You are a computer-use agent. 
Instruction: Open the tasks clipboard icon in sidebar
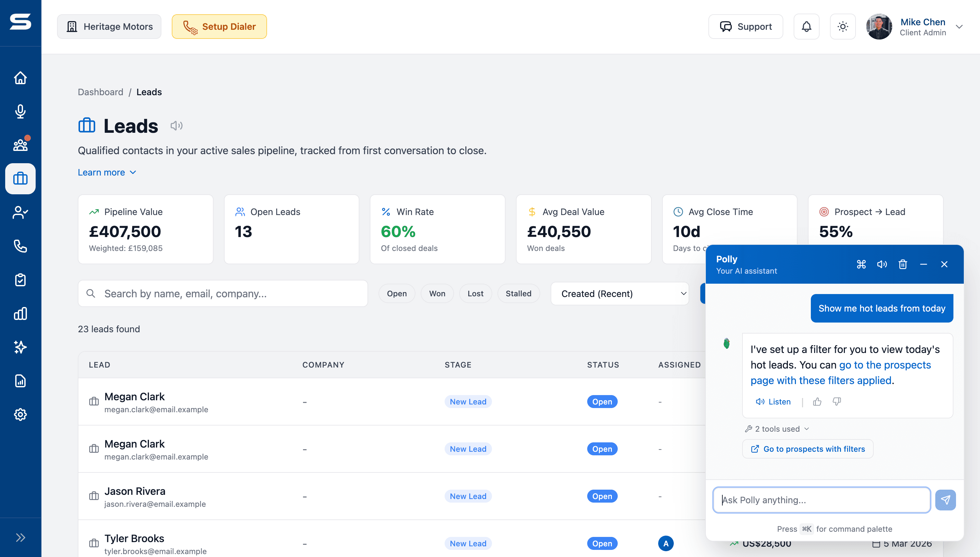point(20,280)
